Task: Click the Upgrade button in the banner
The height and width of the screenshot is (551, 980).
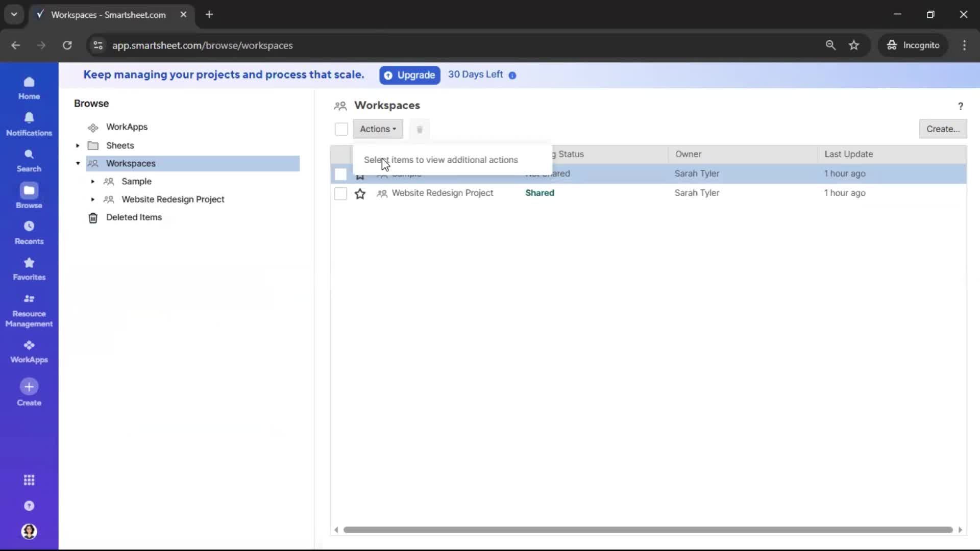Action: [x=409, y=75]
